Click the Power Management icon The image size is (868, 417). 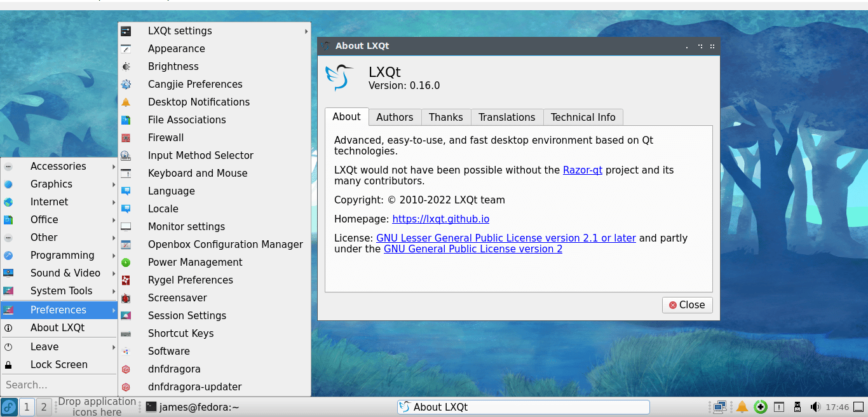(x=126, y=263)
